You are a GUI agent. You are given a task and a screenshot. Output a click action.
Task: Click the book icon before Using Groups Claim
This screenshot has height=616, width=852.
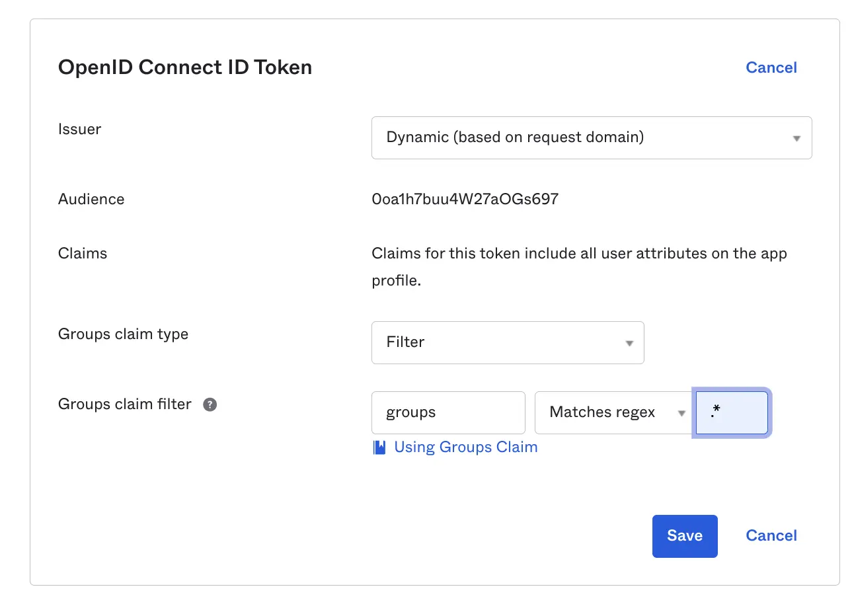[x=379, y=447]
